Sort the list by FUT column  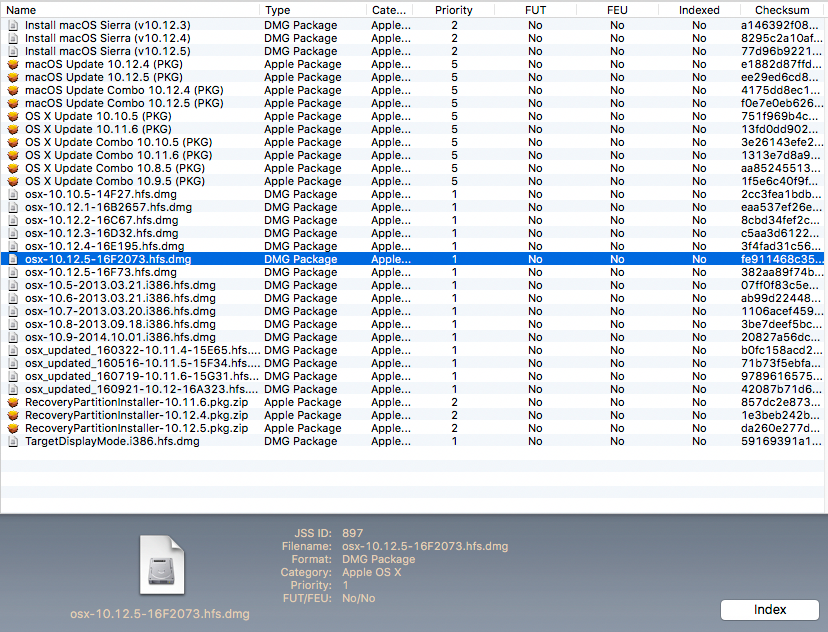[x=535, y=10]
